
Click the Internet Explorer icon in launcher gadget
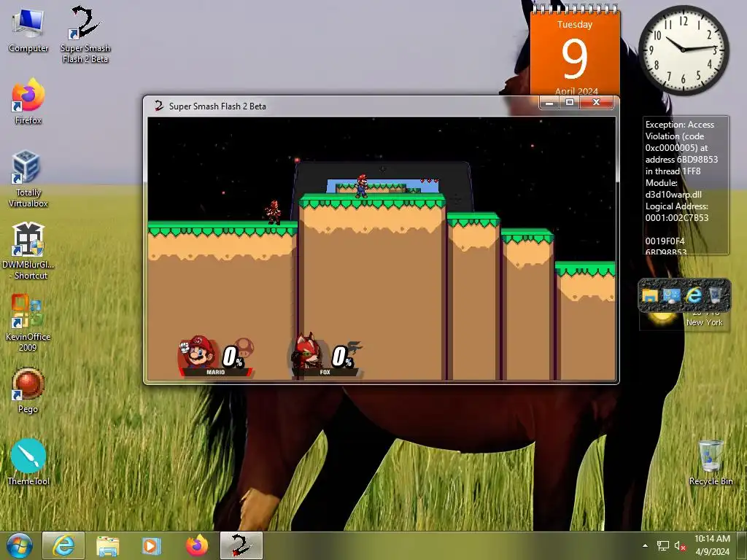coord(693,296)
